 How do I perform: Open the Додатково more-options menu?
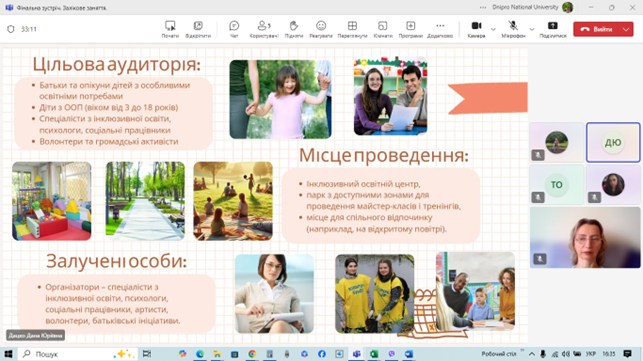(x=440, y=29)
